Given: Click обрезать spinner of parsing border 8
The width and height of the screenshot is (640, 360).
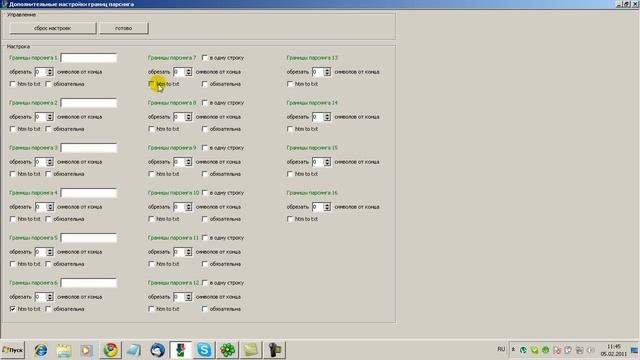Looking at the screenshot, I should [x=183, y=117].
